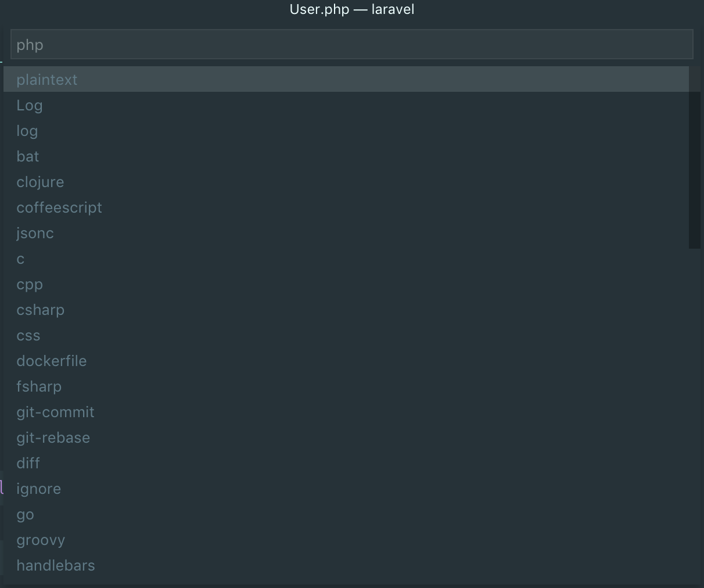Select ignore language option
Screen dimensions: 704x588
tap(39, 489)
